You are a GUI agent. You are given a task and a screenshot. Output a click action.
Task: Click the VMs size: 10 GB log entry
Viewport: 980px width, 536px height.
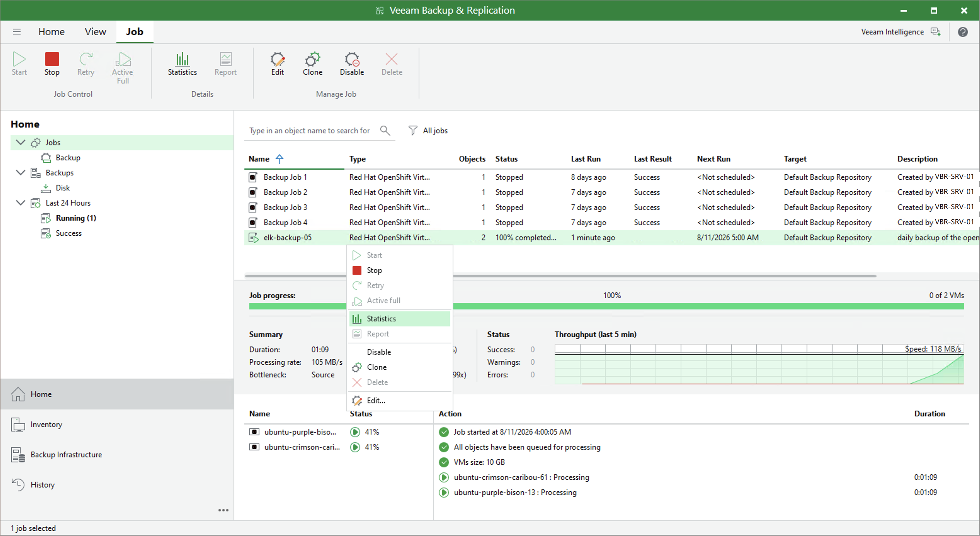(479, 462)
